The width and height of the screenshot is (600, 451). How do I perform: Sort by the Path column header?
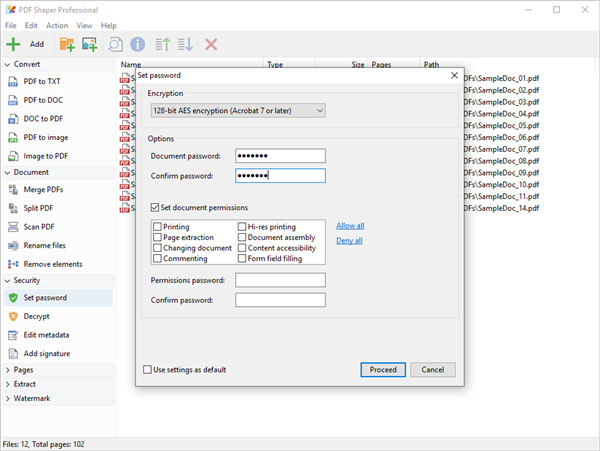pos(431,64)
